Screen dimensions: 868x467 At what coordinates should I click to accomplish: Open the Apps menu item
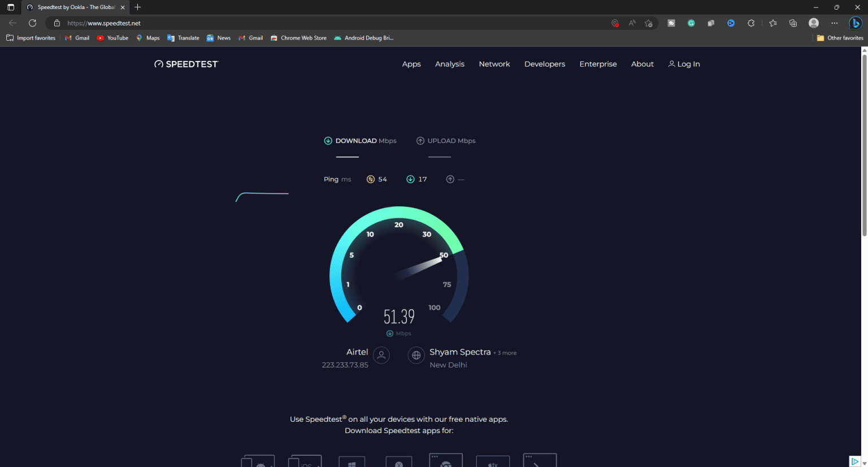click(411, 64)
